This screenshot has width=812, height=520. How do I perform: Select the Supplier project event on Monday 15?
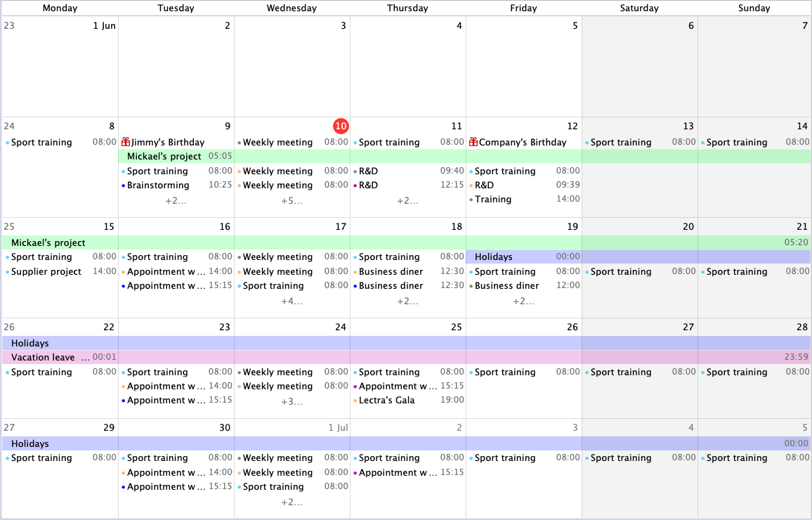click(46, 272)
